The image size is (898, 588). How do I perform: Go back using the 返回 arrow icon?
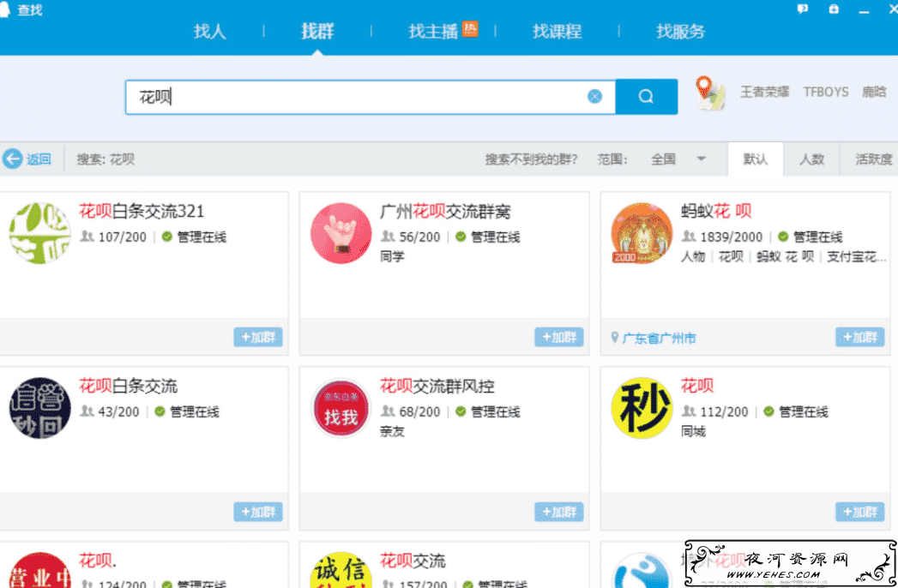(x=13, y=159)
